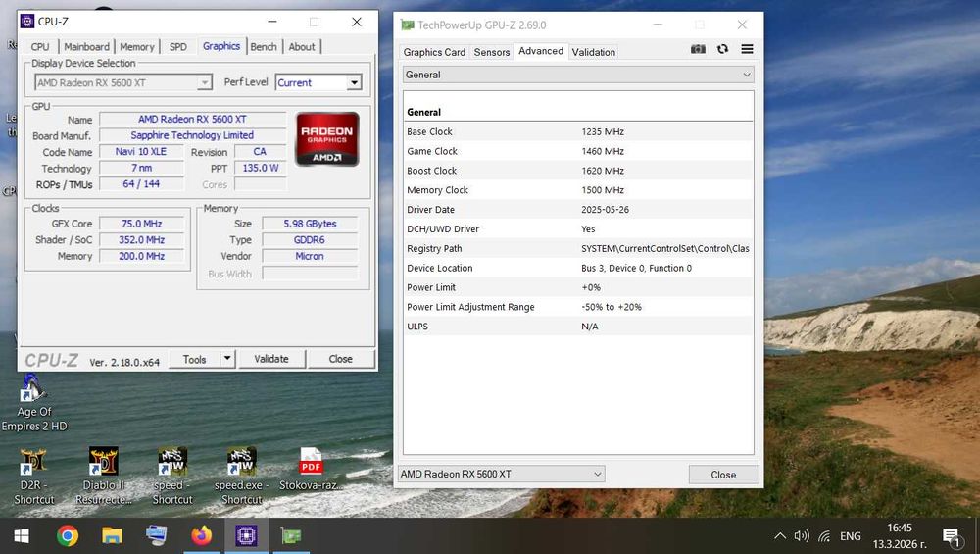Viewport: 980px width, 554px height.
Task: Click the computer monitor taskbar icon
Action: click(156, 536)
